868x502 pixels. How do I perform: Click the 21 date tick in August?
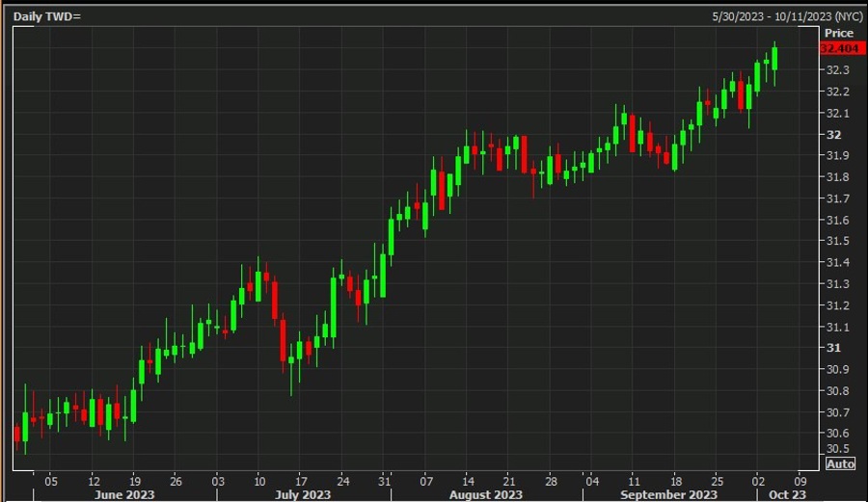tap(509, 482)
